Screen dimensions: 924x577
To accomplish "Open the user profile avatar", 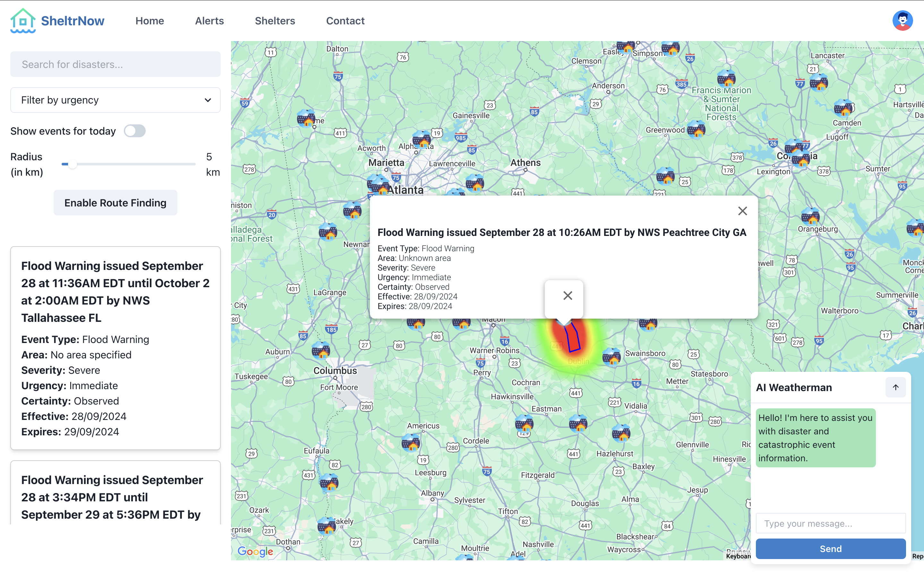I will [x=902, y=21].
